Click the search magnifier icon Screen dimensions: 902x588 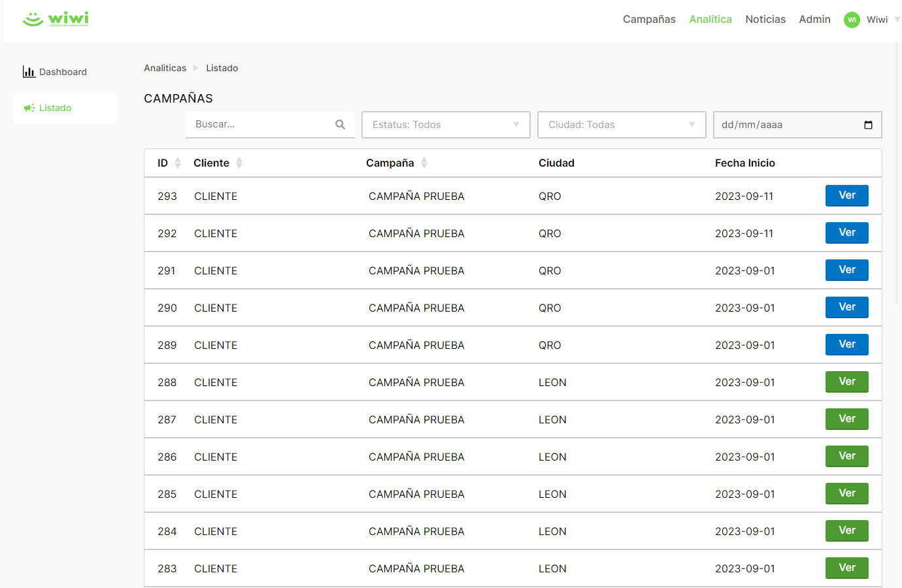340,124
